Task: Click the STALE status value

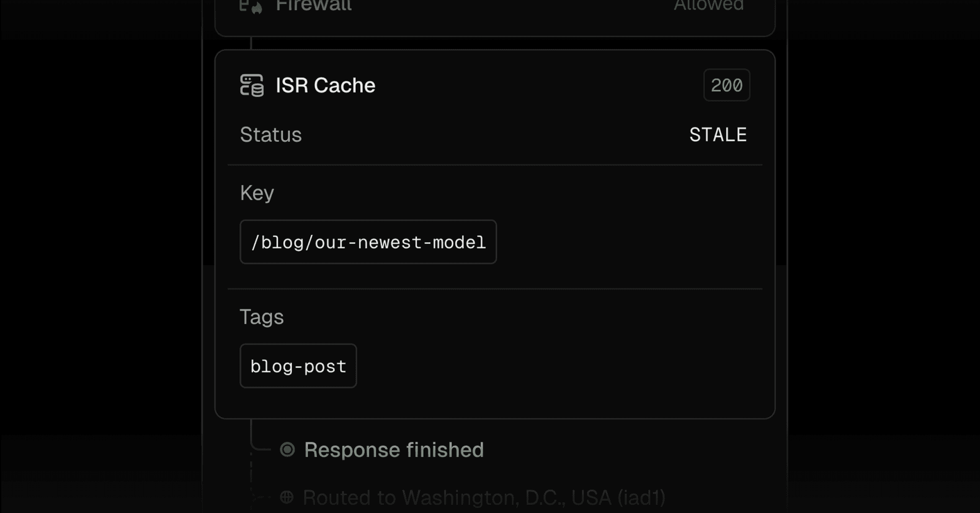Action: coord(718,135)
